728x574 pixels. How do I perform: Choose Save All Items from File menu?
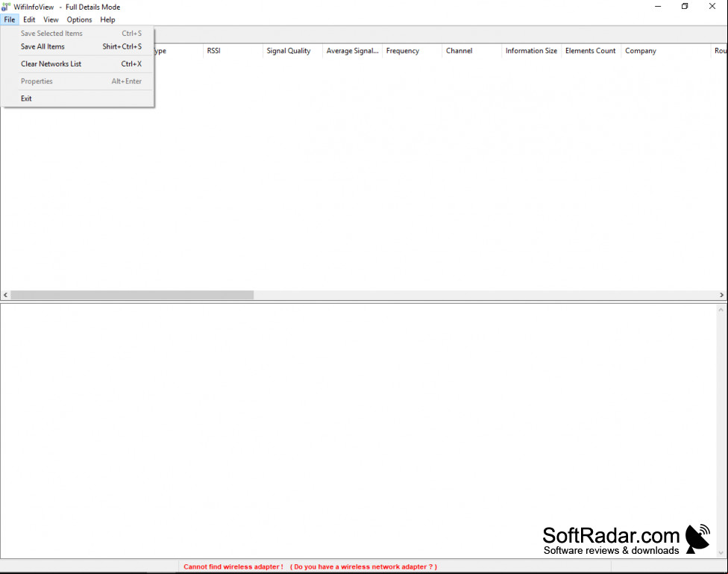(x=78, y=46)
